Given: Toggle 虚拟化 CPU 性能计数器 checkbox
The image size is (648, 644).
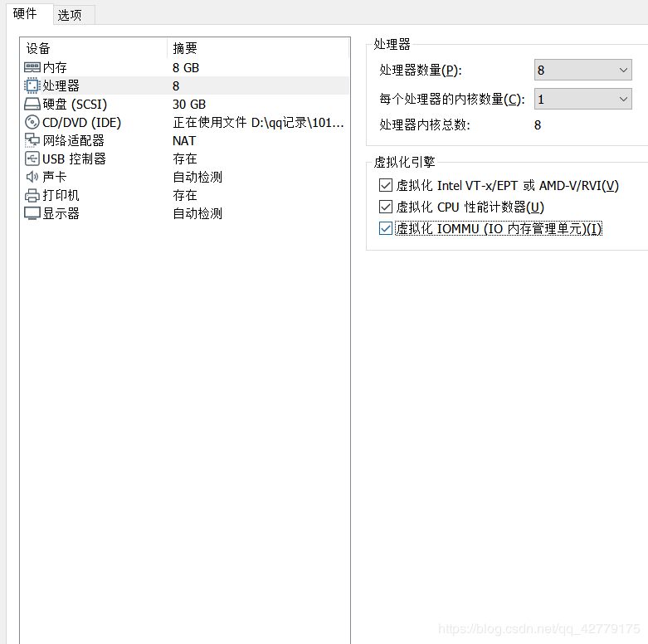Looking at the screenshot, I should pyautogui.click(x=385, y=207).
